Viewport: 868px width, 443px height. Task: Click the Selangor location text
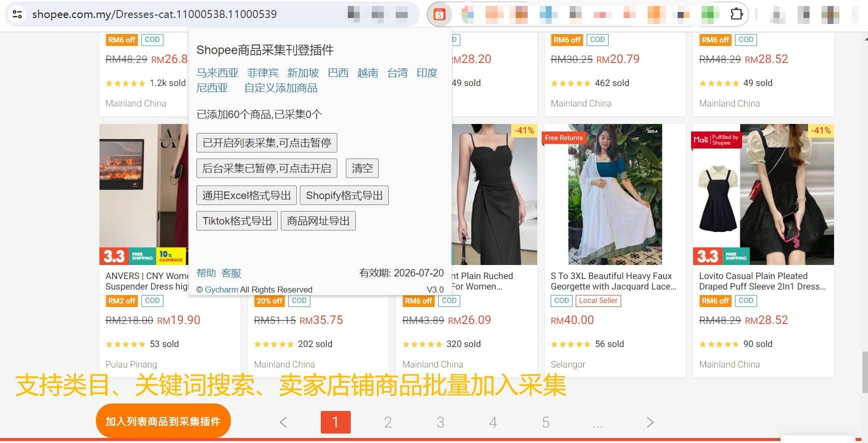tap(568, 364)
